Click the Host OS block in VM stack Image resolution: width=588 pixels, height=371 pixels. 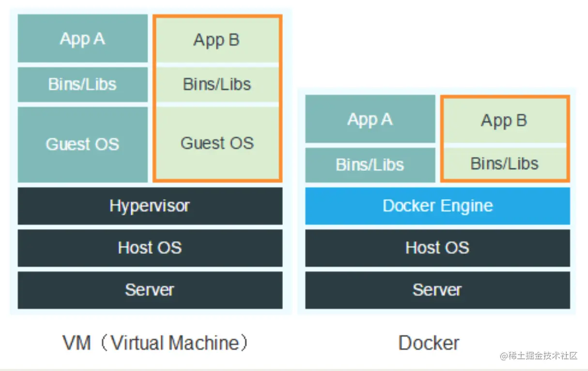tap(150, 248)
